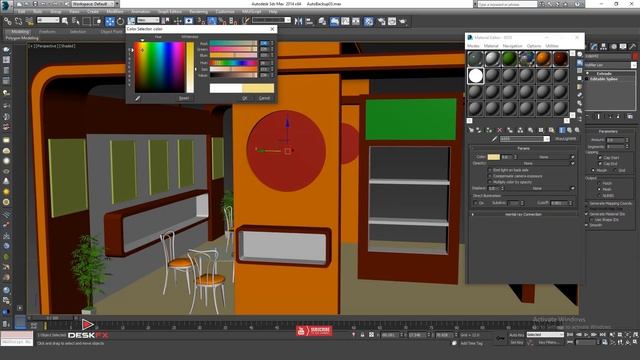The image size is (640, 360).
Task: Toggle Emit light on back side checkbox
Action: coord(490,170)
